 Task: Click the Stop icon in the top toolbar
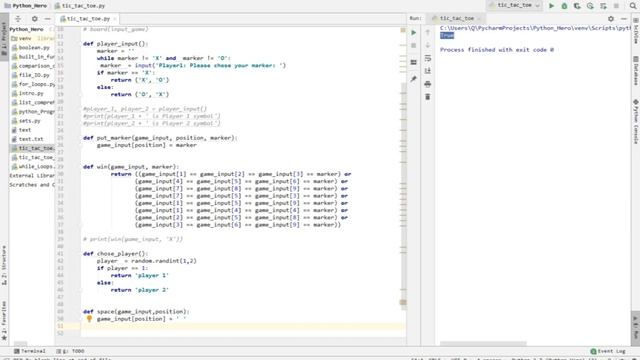(x=616, y=6)
